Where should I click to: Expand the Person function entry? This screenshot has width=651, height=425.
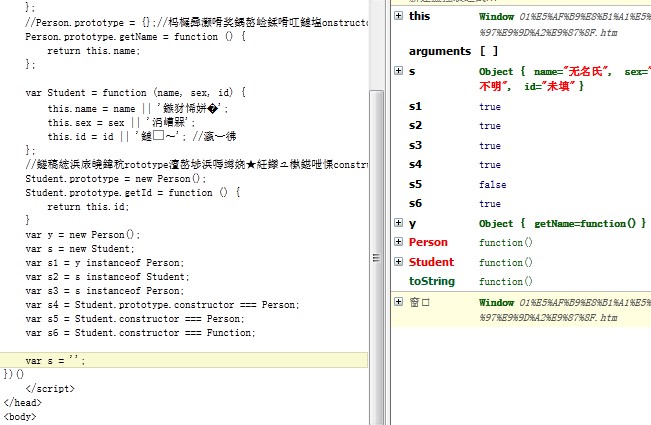[398, 242]
